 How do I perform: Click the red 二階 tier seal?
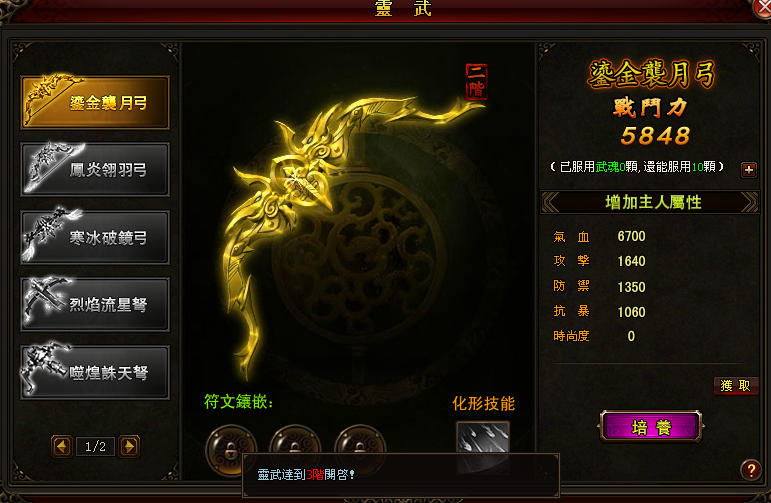point(476,82)
